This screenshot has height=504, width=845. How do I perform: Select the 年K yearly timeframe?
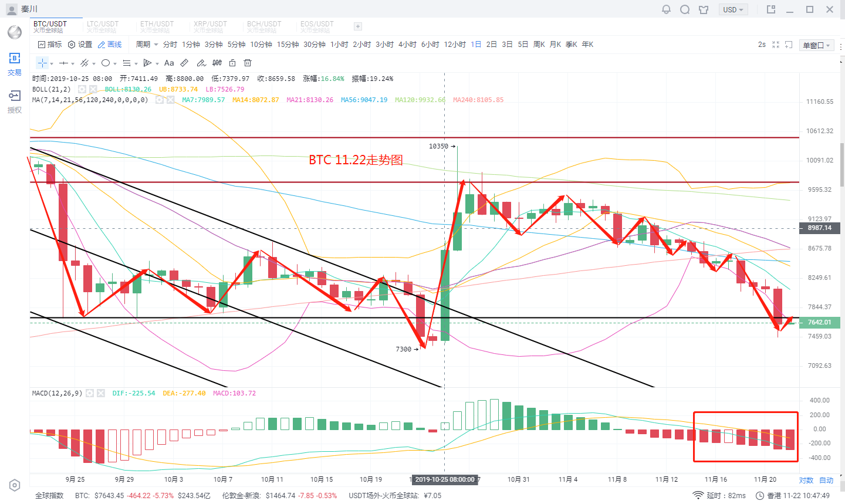pyautogui.click(x=587, y=45)
